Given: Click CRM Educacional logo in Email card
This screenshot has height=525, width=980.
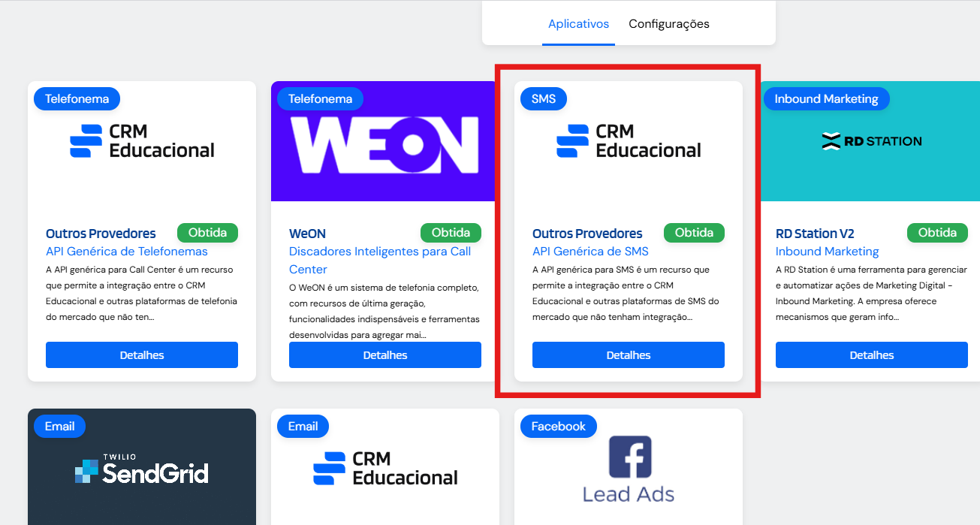Looking at the screenshot, I should 385,469.
